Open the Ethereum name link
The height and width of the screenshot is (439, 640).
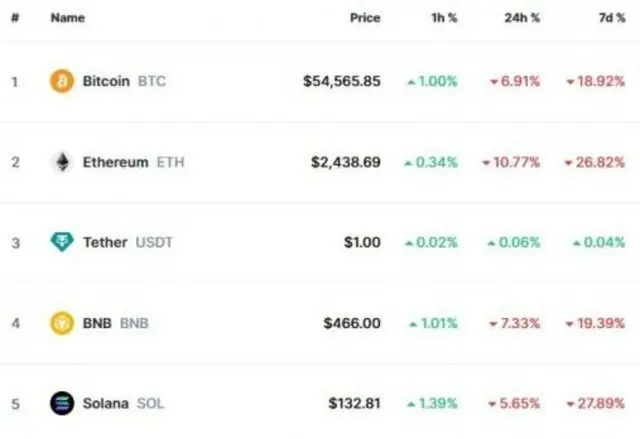(x=116, y=162)
